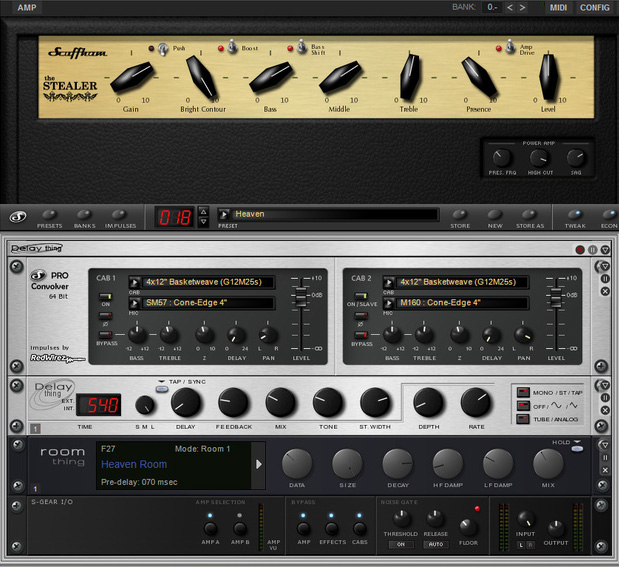Toggle TUBE / ANALOG mode switch
The width and height of the screenshot is (619, 567).
pyautogui.click(x=523, y=419)
